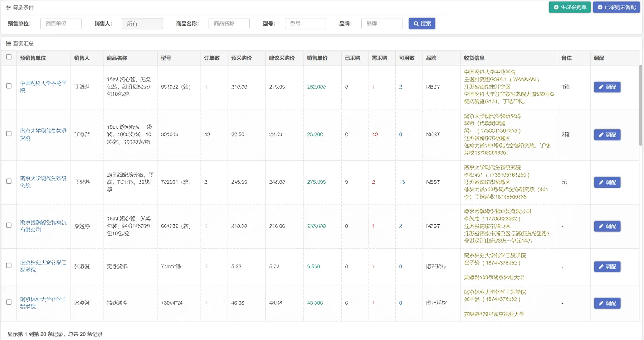Viewport: 644px width, 340px height.
Task: Click the 搜索 search button
Action: pos(422,24)
